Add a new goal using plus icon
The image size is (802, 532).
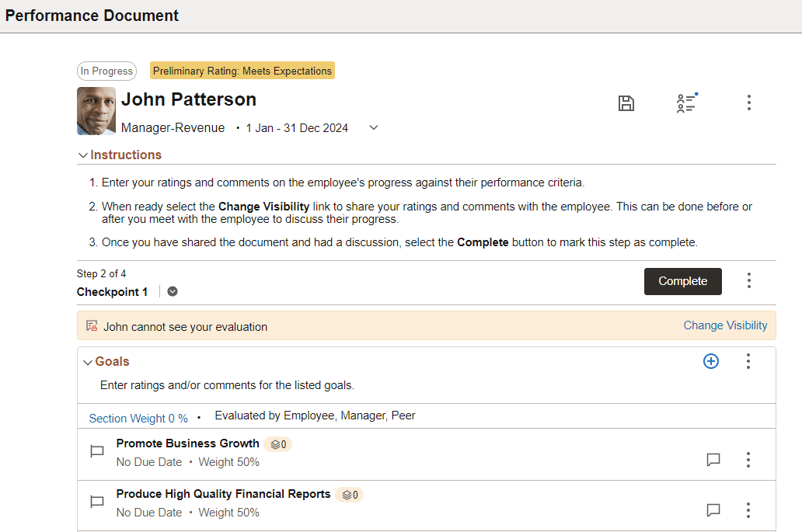711,361
